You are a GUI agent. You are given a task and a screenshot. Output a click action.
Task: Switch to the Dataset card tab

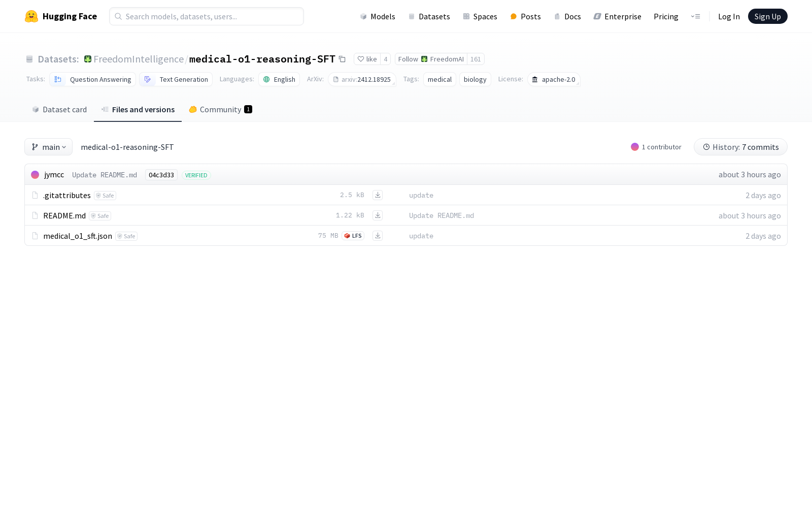pyautogui.click(x=59, y=109)
